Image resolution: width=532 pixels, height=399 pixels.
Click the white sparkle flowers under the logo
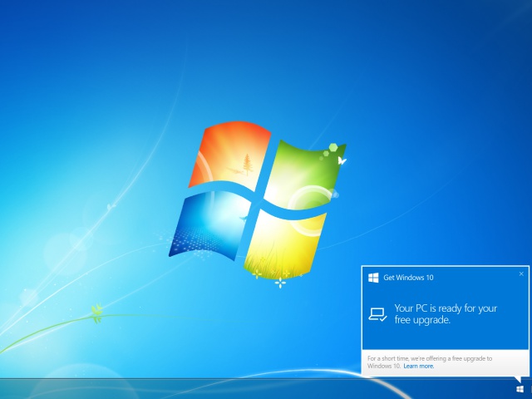pyautogui.click(x=279, y=282)
